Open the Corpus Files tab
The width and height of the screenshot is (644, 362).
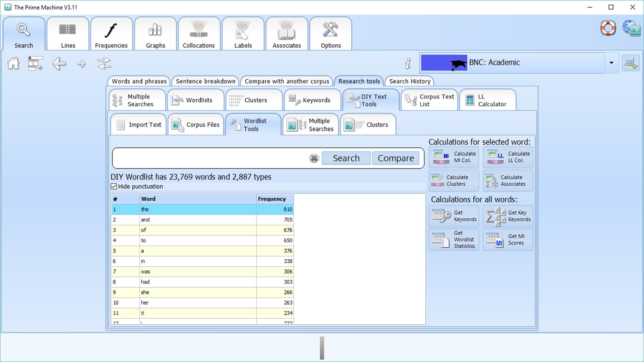coord(196,124)
